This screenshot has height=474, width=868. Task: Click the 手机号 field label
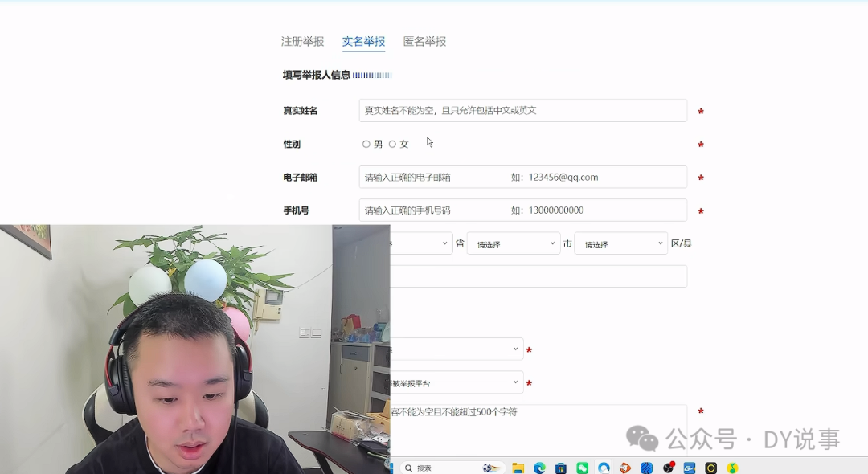click(x=296, y=210)
